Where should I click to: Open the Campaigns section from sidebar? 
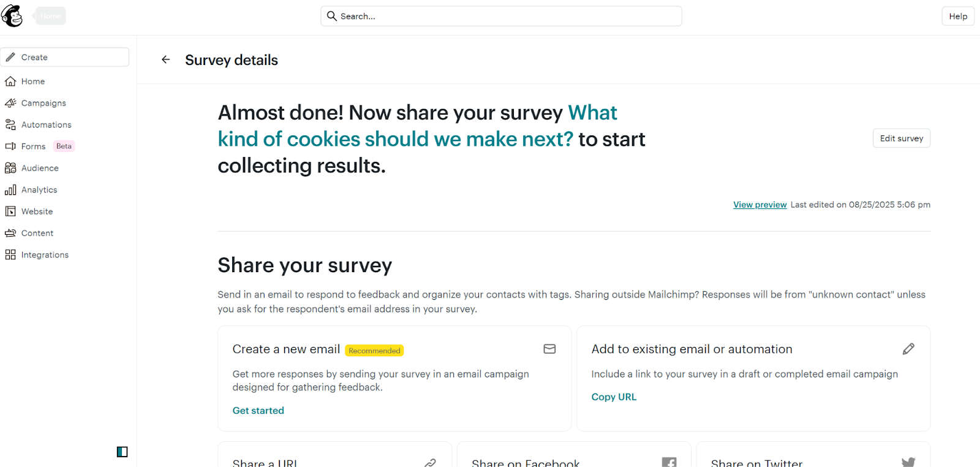coord(43,102)
